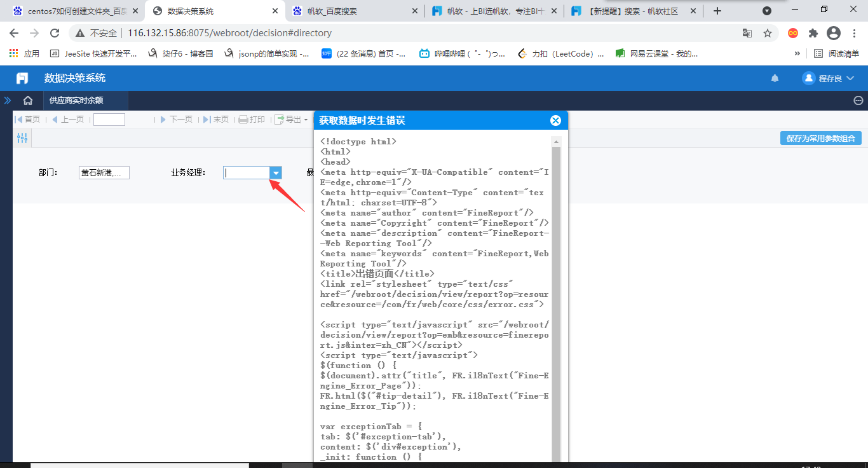Click the 业务经理 text input

pyautogui.click(x=247, y=172)
